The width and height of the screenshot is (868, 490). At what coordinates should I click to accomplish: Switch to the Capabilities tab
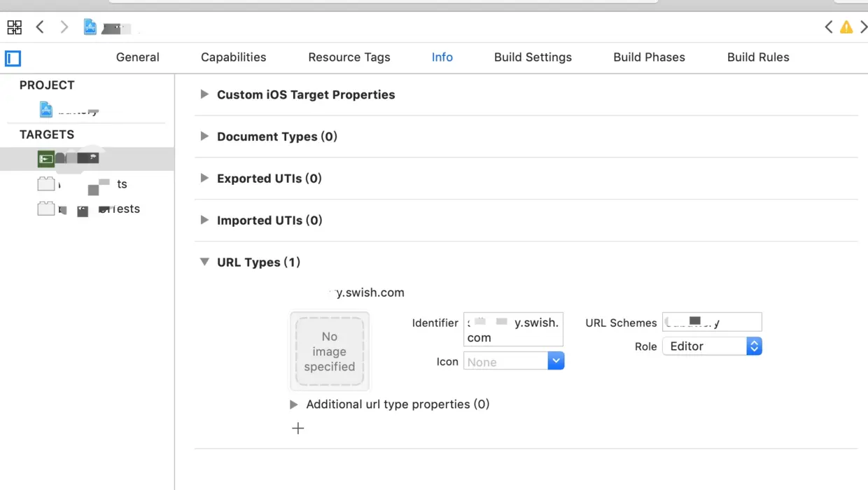tap(233, 57)
